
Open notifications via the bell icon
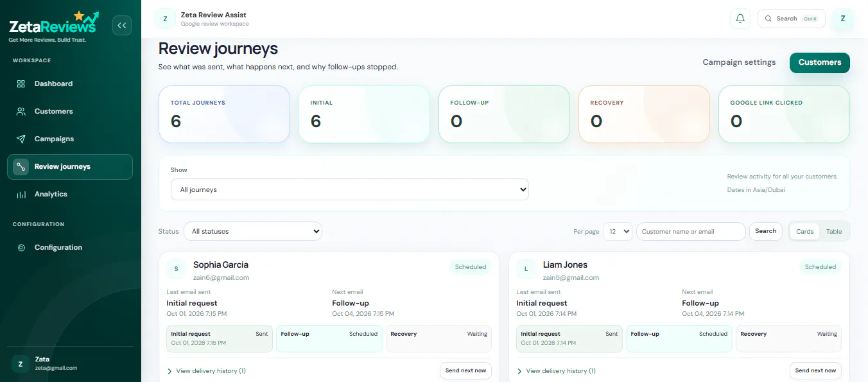tap(740, 19)
